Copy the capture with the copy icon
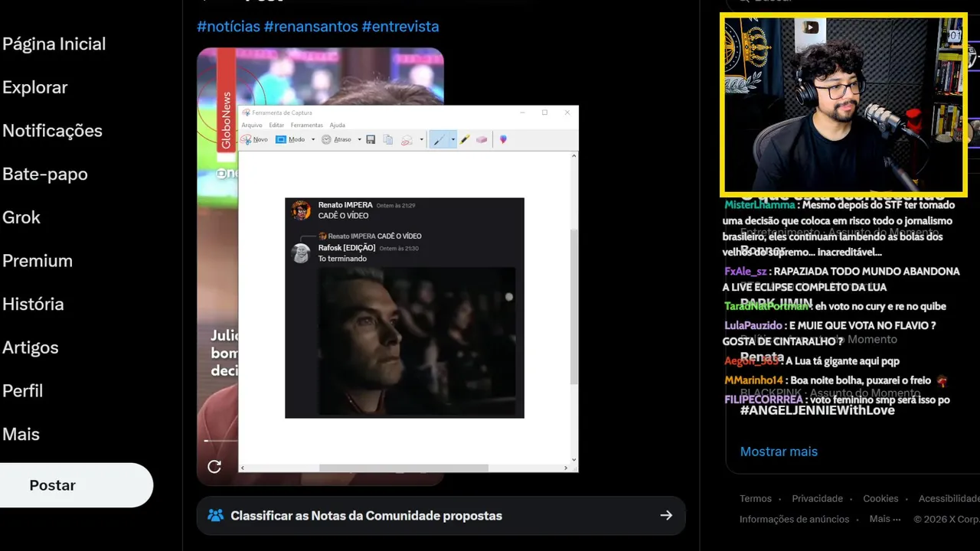 click(388, 139)
